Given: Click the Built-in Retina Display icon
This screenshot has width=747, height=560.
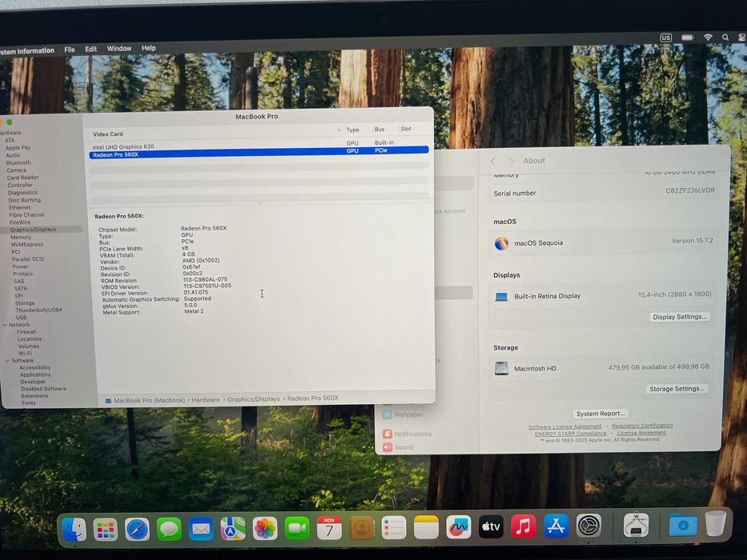Looking at the screenshot, I should pos(501,297).
